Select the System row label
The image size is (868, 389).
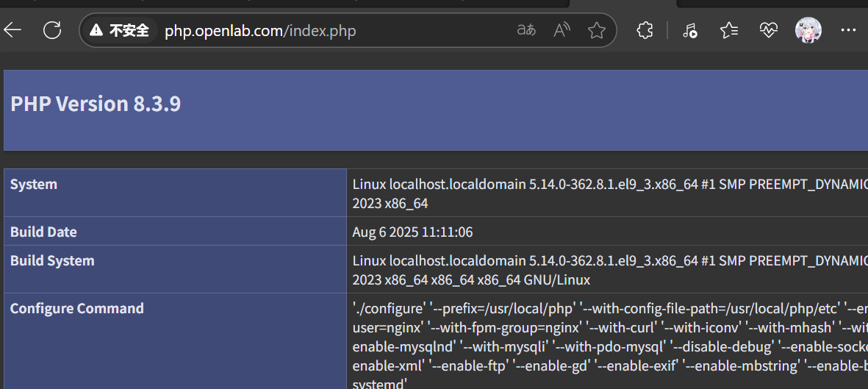[34, 184]
